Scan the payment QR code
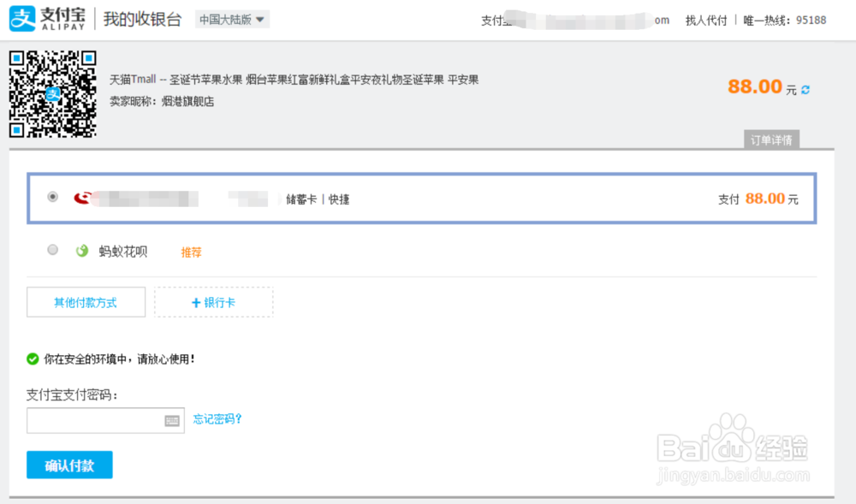Screen dimensions: 856x504 click(53, 92)
